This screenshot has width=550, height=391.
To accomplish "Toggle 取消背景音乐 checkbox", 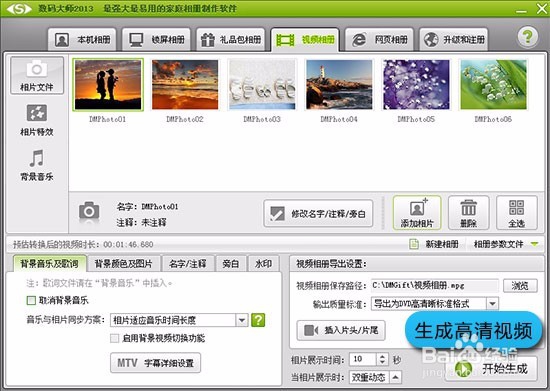I will pos(31,300).
